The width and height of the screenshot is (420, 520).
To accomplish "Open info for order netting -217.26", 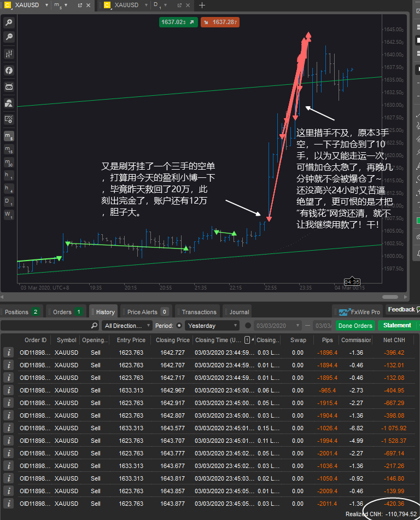I will pos(9,466).
